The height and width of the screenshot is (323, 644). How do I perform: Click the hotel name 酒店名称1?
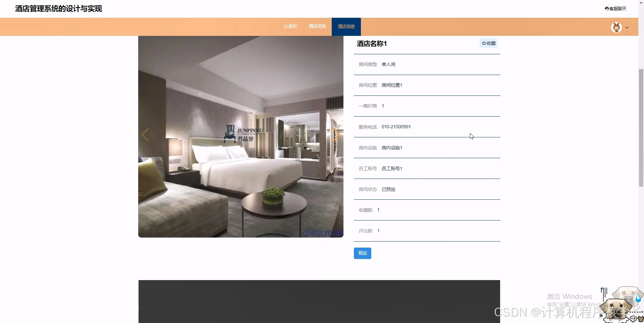(372, 44)
